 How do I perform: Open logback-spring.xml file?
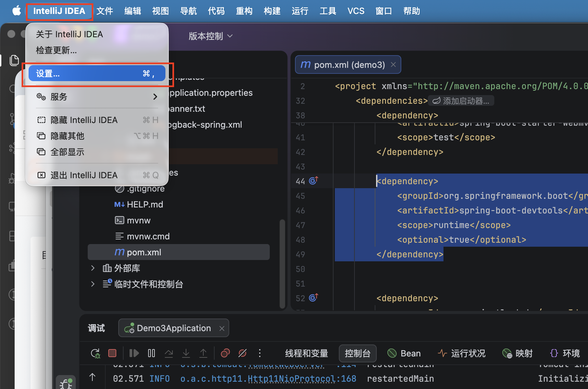[x=205, y=125]
